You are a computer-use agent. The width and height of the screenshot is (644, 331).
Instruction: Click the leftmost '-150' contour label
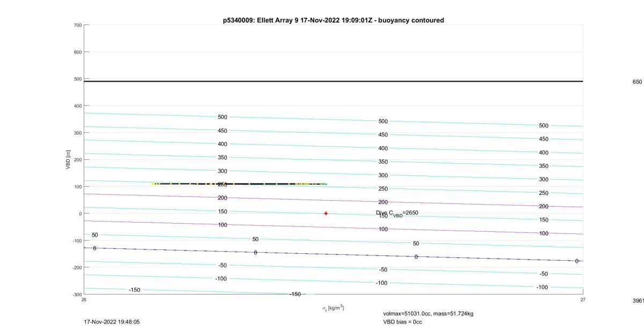tap(134, 290)
